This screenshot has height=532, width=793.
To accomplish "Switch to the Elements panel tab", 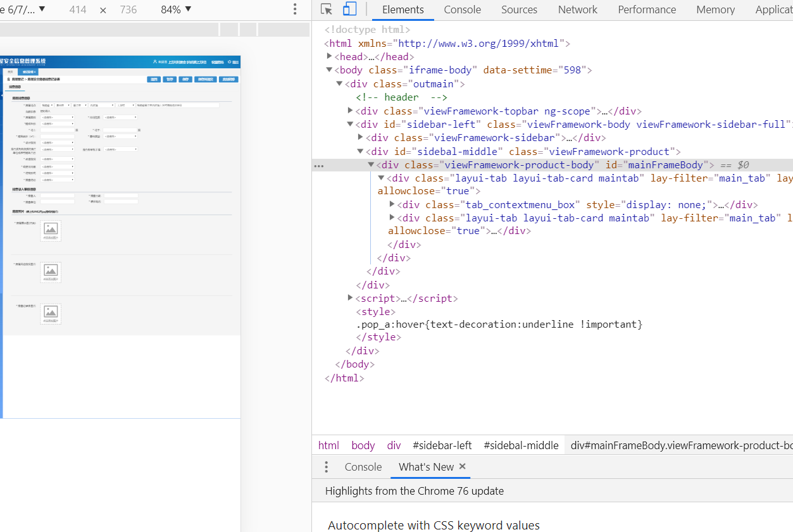I will 403,9.
